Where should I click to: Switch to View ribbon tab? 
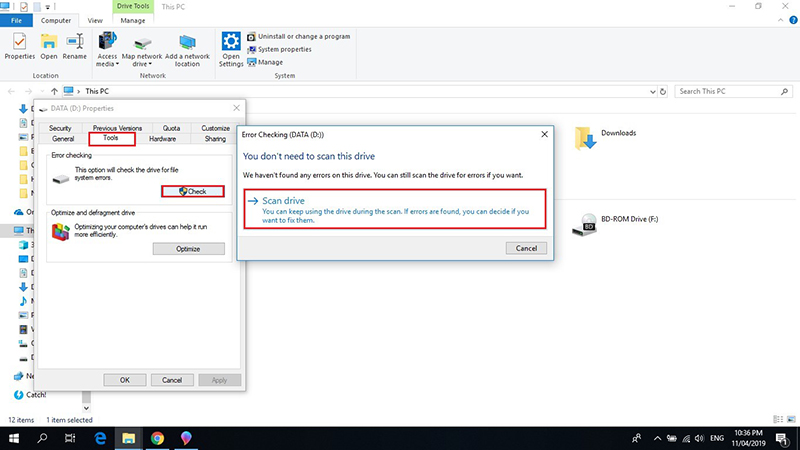pyautogui.click(x=95, y=20)
